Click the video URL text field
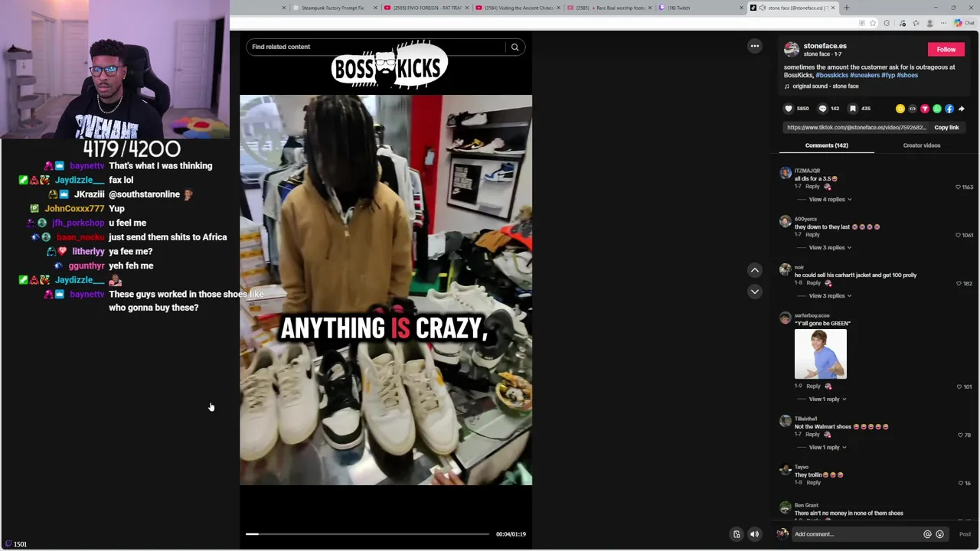The width and height of the screenshot is (980, 551). [x=856, y=128]
